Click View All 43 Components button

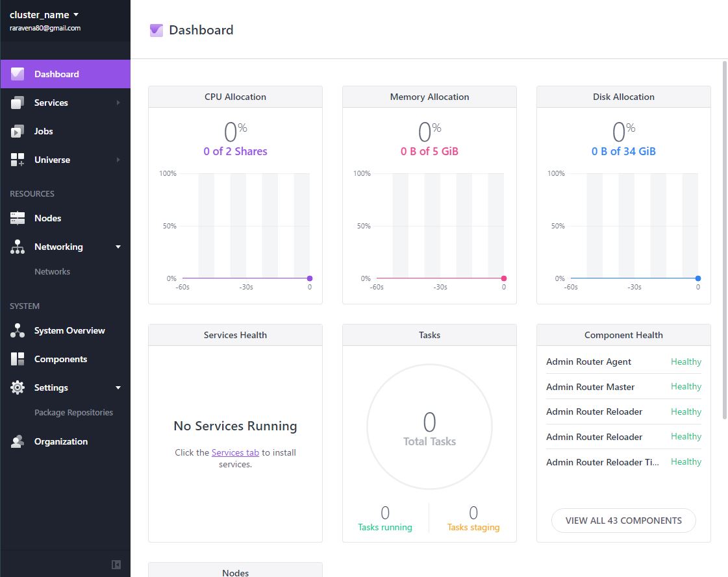pyautogui.click(x=623, y=521)
